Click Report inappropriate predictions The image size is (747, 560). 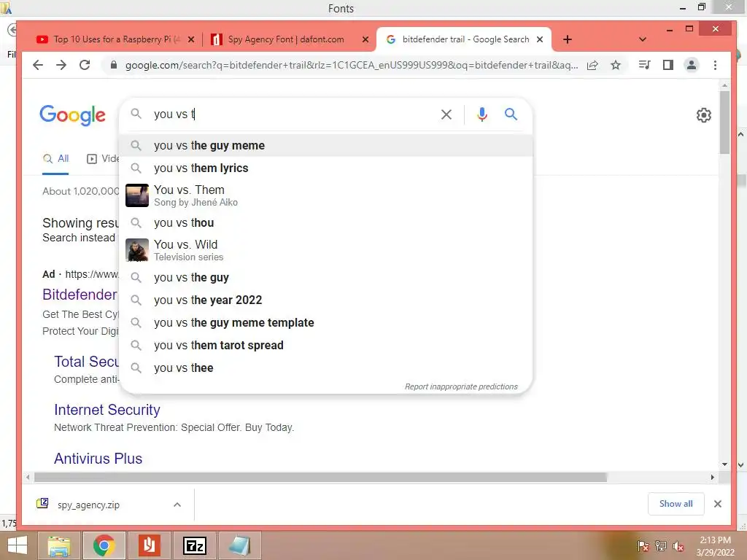point(461,386)
